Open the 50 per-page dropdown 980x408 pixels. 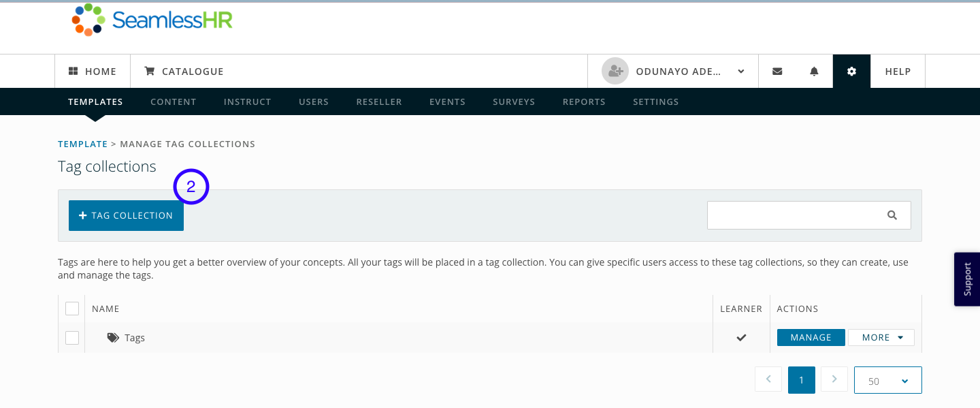pyautogui.click(x=887, y=381)
